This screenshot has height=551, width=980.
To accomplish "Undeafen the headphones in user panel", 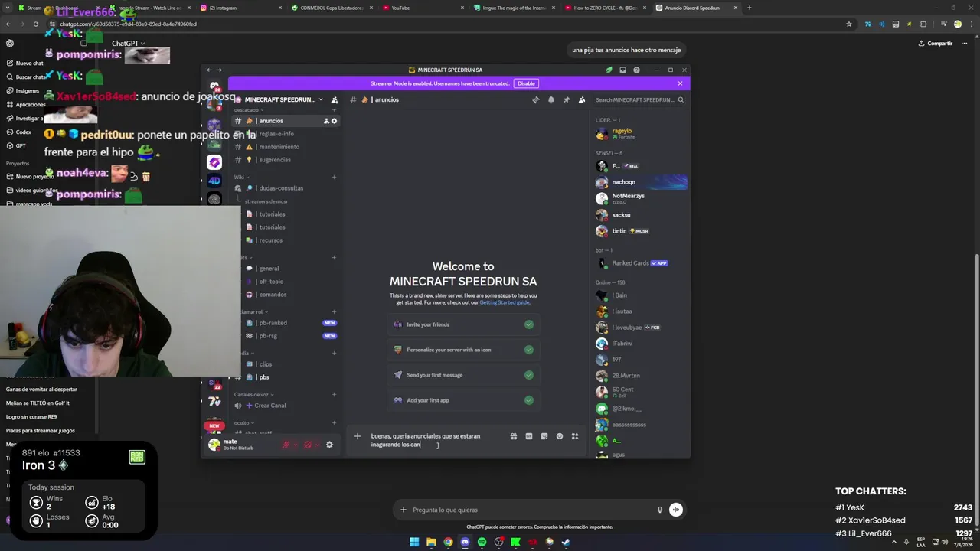I will (307, 445).
